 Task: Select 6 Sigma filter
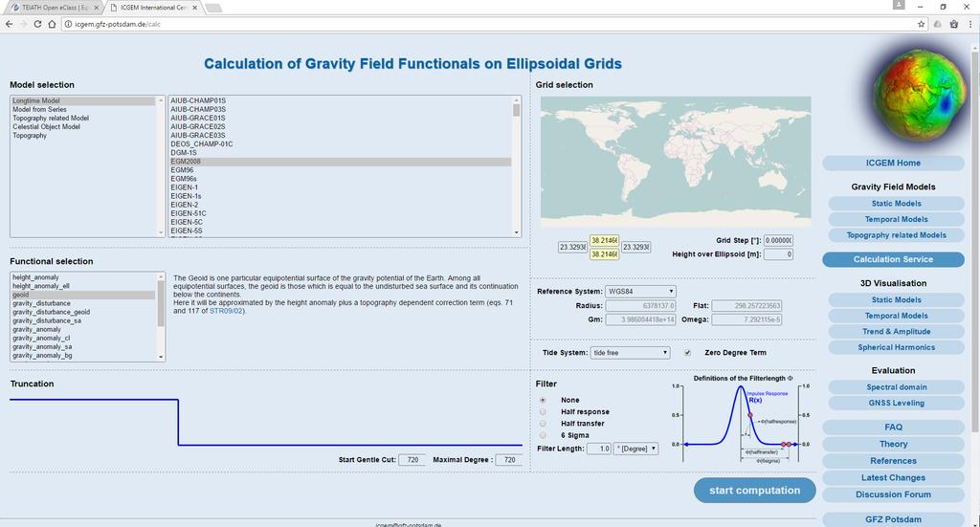click(543, 435)
